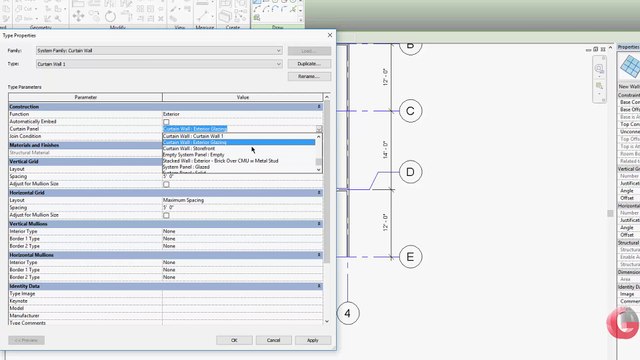Collapse the Horizontal Mullions section
The width and height of the screenshot is (640, 360).
coord(319,255)
